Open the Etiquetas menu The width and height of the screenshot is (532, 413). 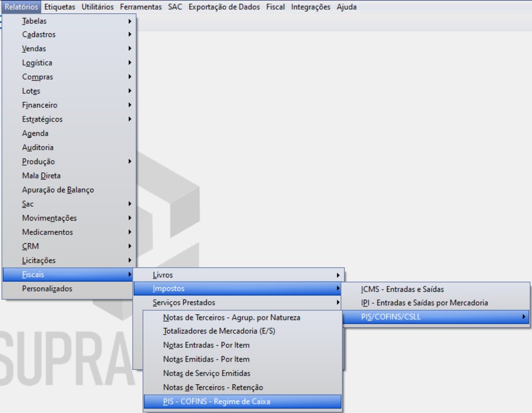(x=60, y=7)
